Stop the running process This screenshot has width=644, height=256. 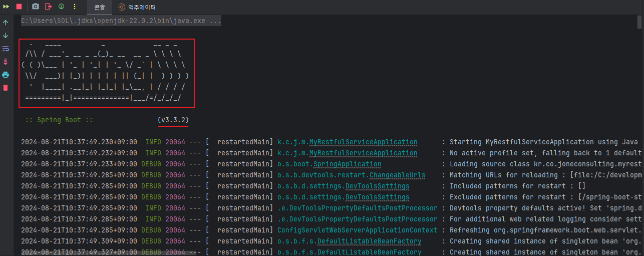pos(19,7)
